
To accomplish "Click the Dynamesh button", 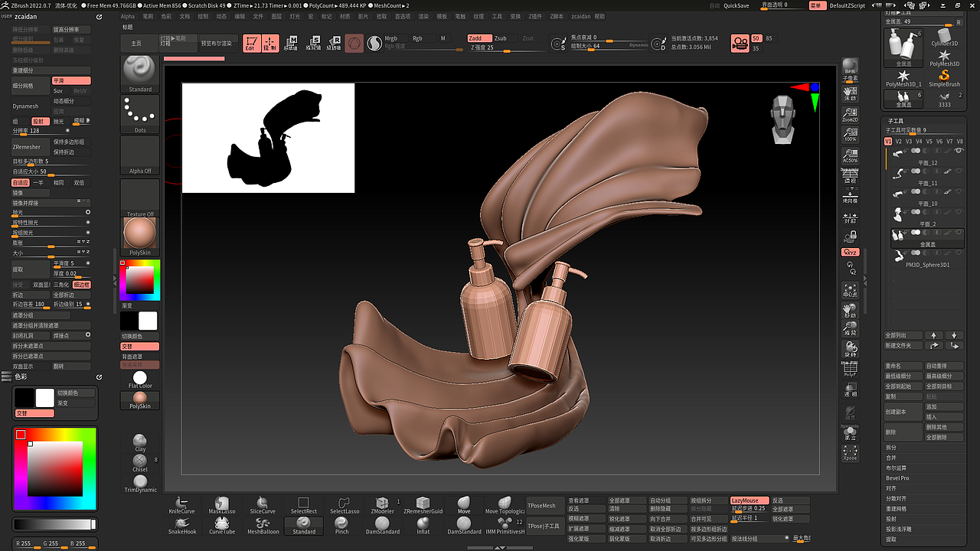I will 30,106.
